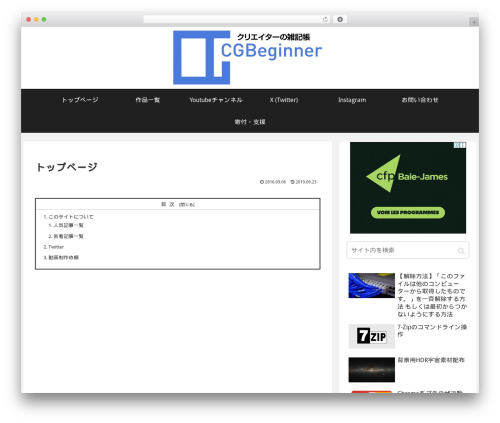Click the browser download icon beside address bar
This screenshot has width=500, height=423.
click(340, 19)
